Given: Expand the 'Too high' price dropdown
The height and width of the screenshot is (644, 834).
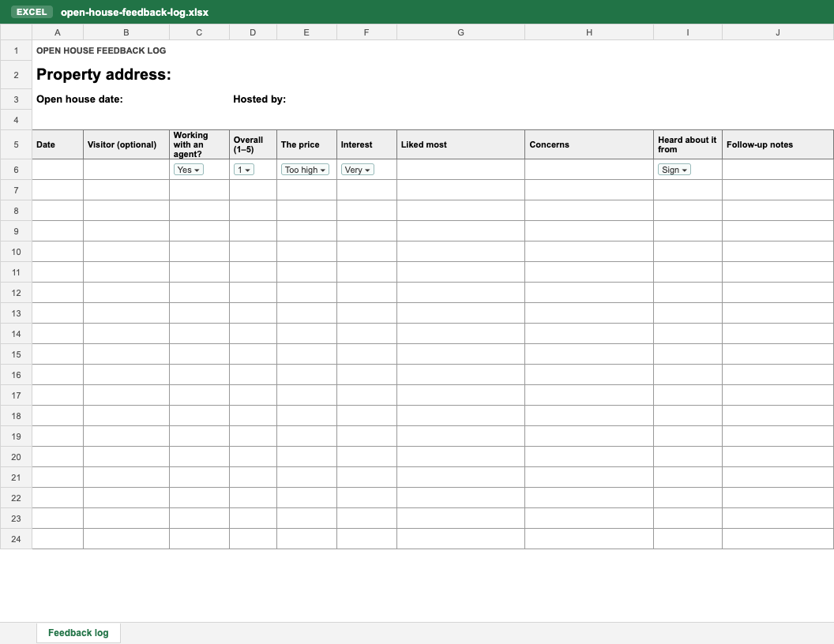Looking at the screenshot, I should [305, 170].
